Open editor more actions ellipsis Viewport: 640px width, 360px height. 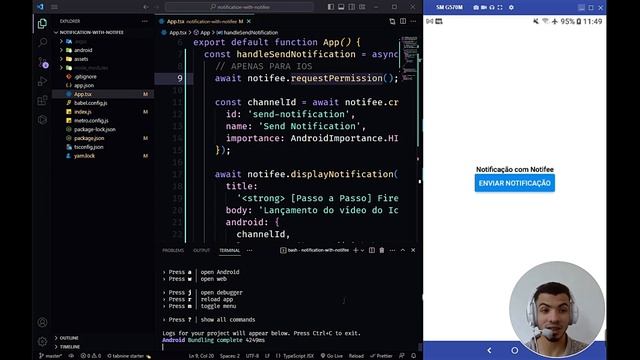pos(413,21)
